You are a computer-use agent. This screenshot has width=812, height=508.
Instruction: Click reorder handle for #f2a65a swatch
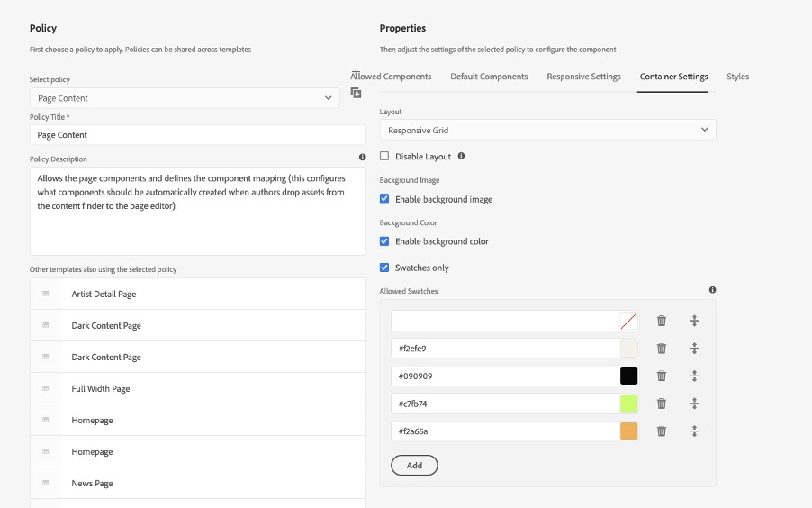tap(694, 431)
